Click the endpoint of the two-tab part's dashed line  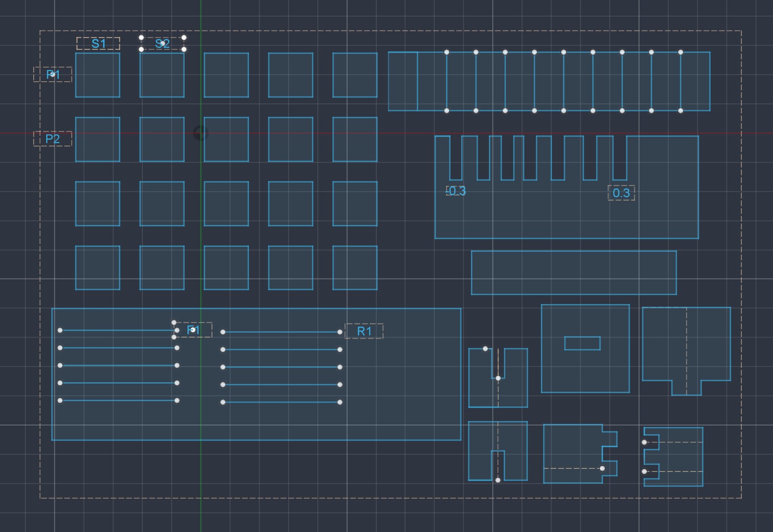pos(602,468)
